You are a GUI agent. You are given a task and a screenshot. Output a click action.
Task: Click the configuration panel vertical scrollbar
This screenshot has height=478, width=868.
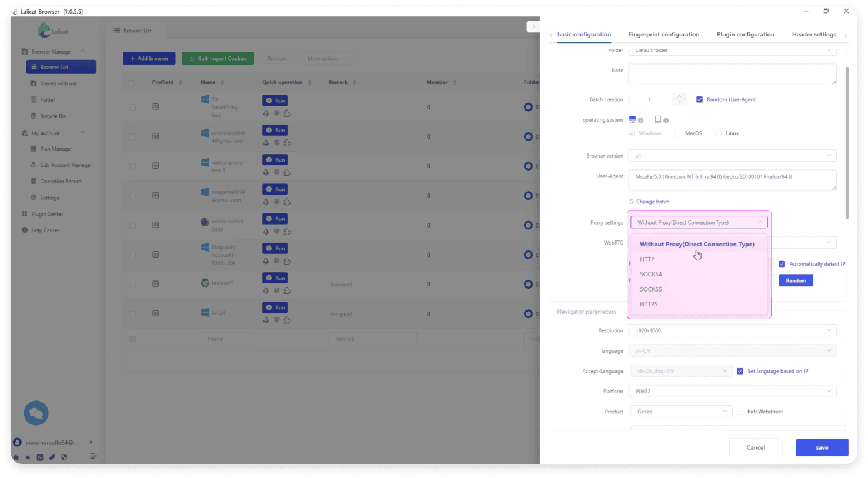click(847, 142)
